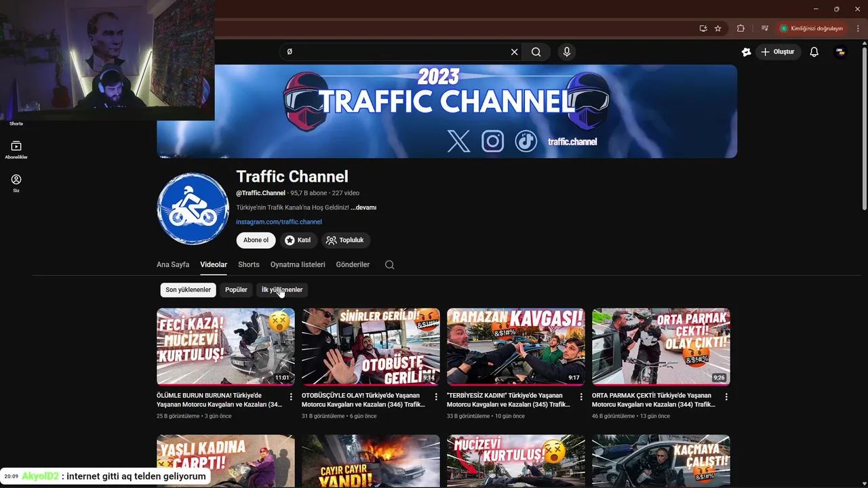Open the KAÇMAYA ÇALIŞTI thumbnail
Viewport: 868px width, 488px height.
point(661,461)
